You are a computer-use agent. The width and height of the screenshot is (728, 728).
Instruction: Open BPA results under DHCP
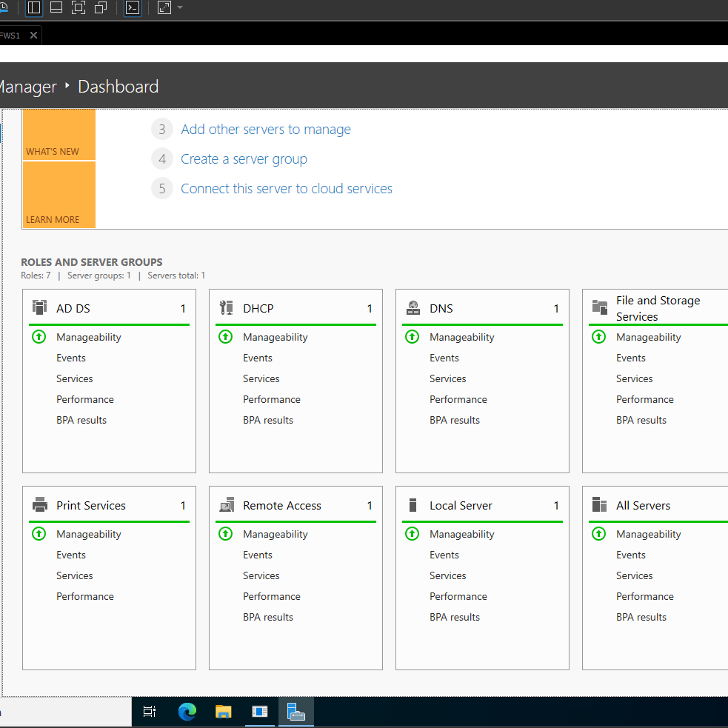coord(268,420)
